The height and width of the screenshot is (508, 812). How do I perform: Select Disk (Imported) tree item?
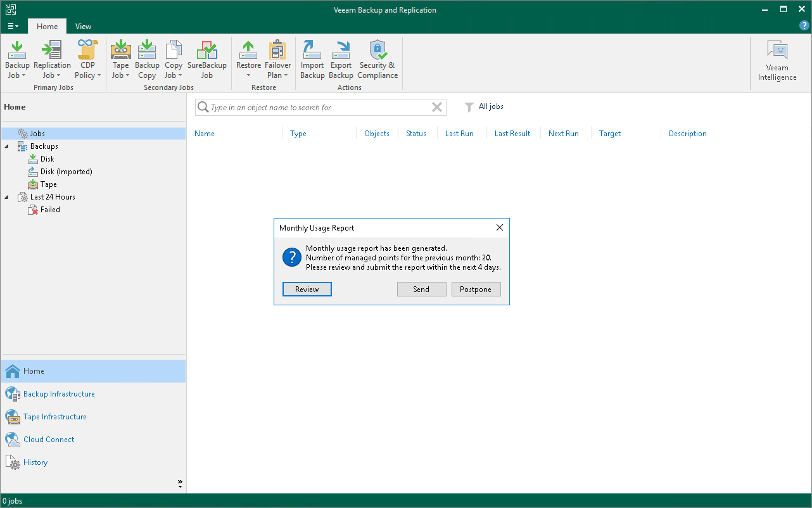(67, 172)
